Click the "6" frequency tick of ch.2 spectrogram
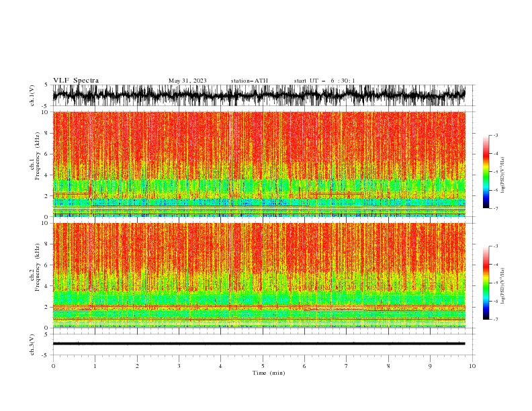This screenshot has height=411, width=532. (x=46, y=265)
